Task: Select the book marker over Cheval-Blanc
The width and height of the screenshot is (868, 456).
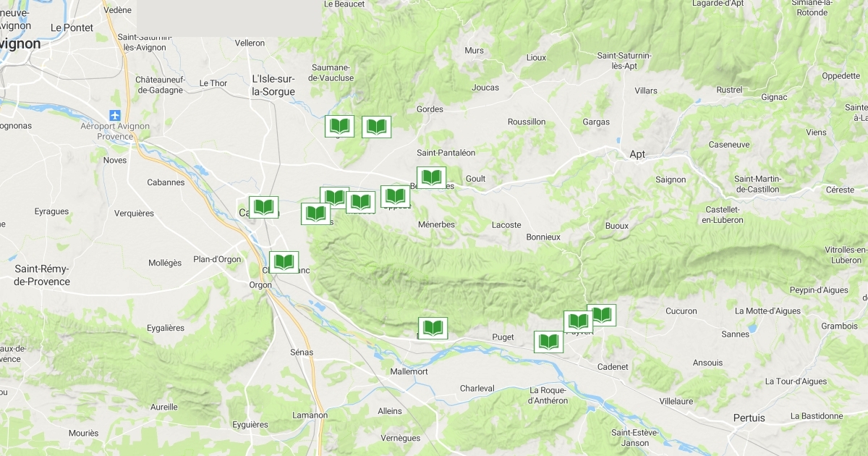Action: (x=284, y=262)
